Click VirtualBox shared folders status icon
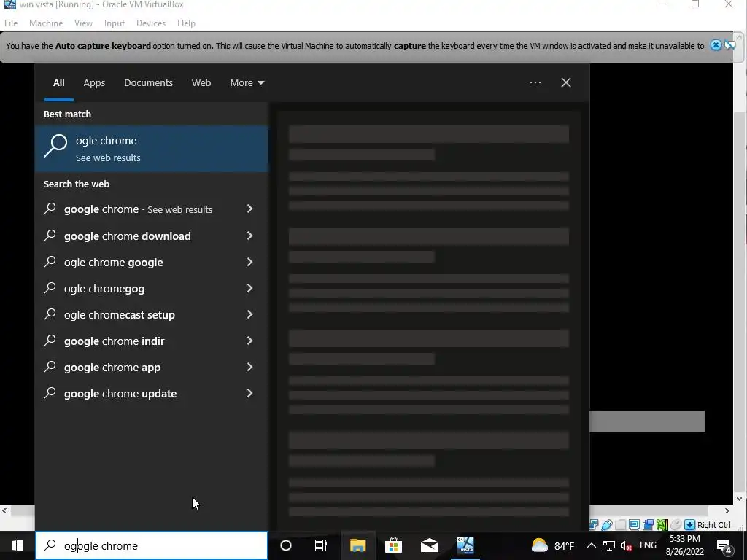 click(620, 525)
